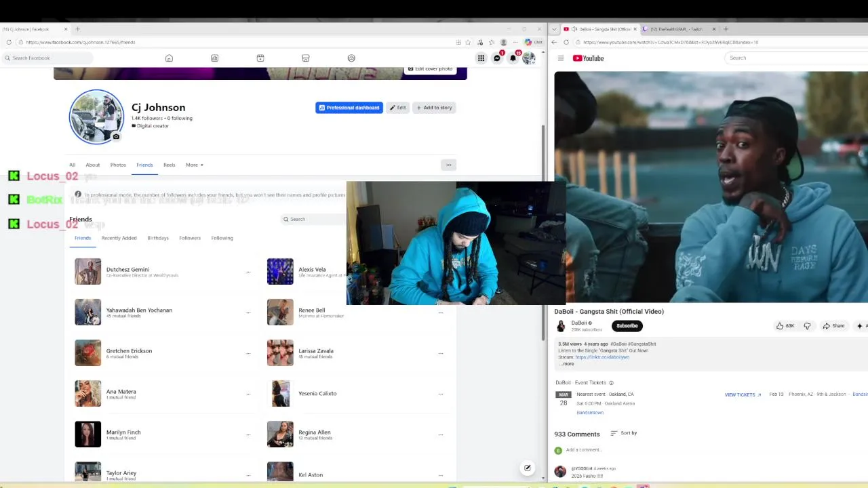Screen dimensions: 868x488
Task: Open options for Yahawadah Ben Yochanan
Action: (x=248, y=312)
